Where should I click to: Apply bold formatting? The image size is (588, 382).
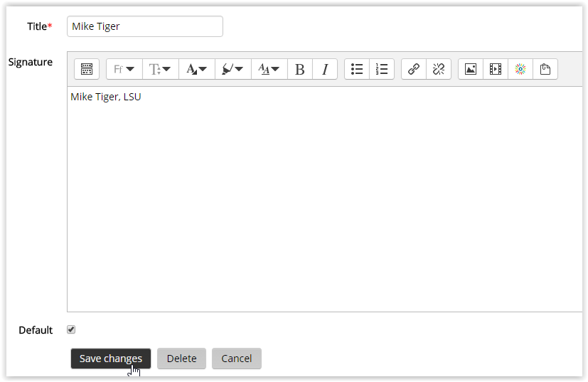pos(300,69)
